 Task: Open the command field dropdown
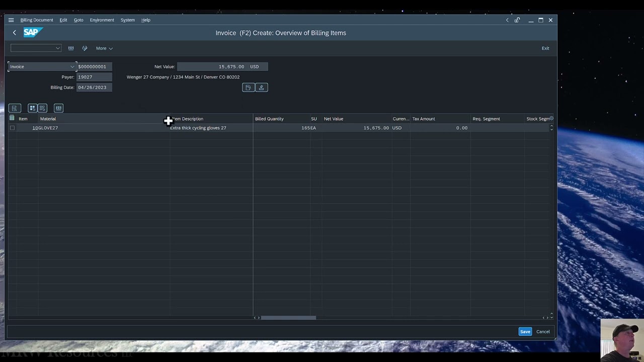pos(58,48)
